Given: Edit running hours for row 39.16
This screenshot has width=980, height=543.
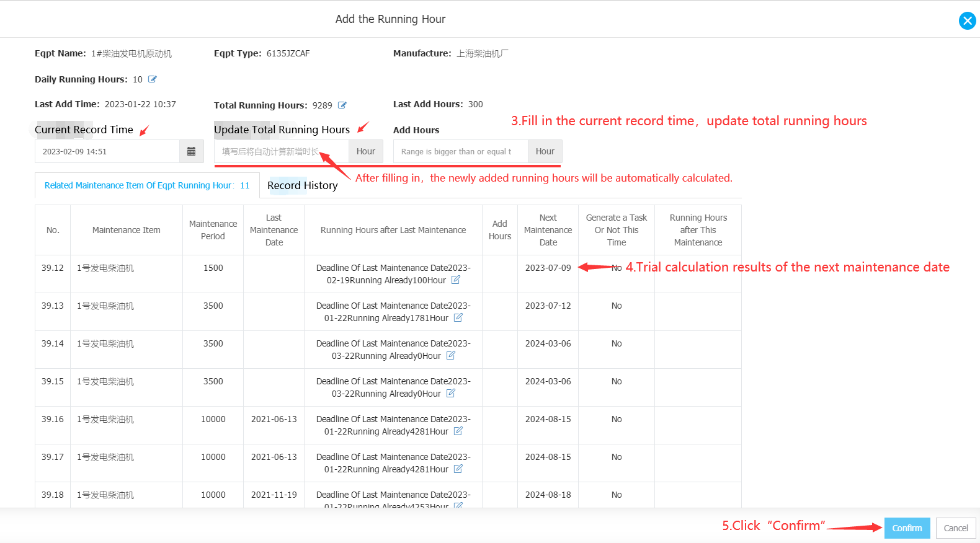Looking at the screenshot, I should [458, 431].
